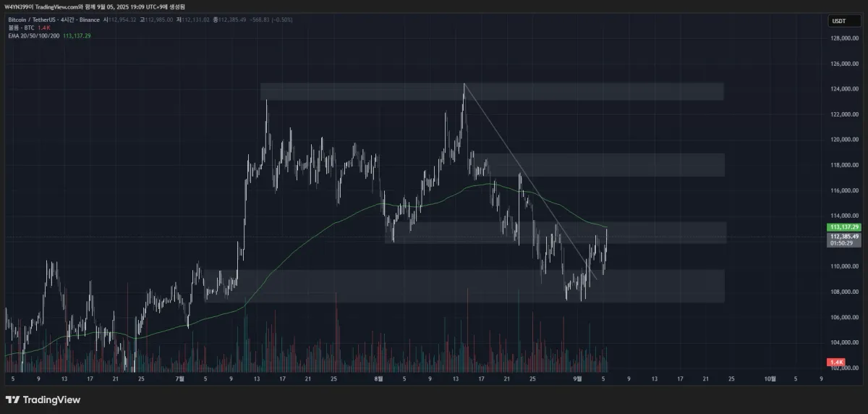Click the red 1.4K volume axis label

837,362
